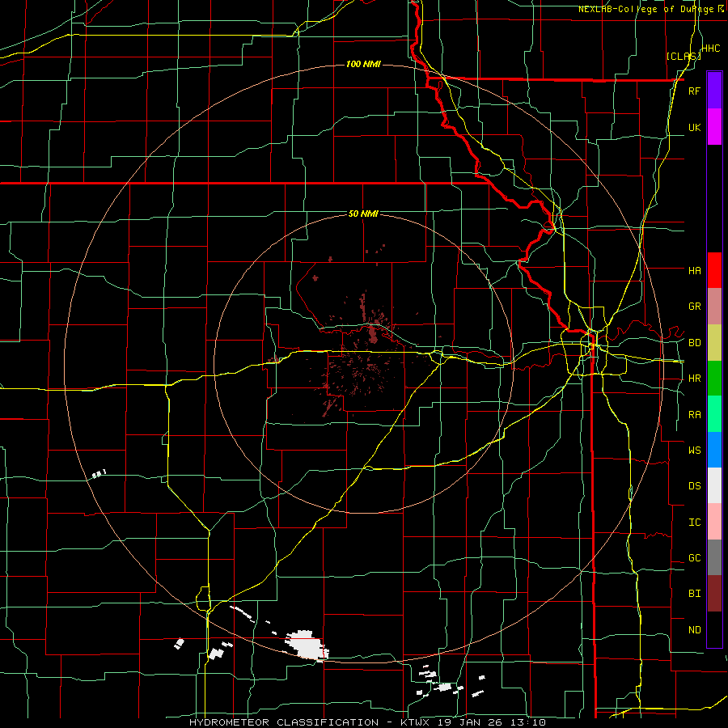Click the RF legend label
Screen dimensions: 728x728
(x=694, y=91)
